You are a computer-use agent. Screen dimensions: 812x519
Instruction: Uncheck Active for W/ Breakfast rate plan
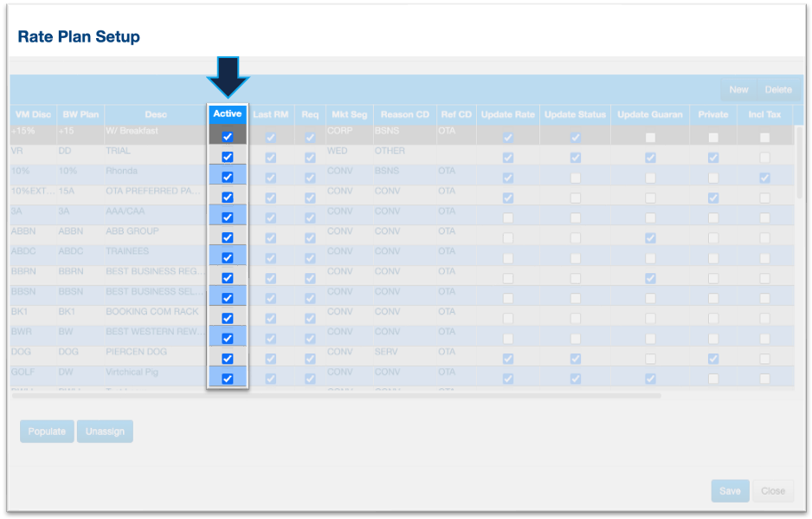coord(228,137)
